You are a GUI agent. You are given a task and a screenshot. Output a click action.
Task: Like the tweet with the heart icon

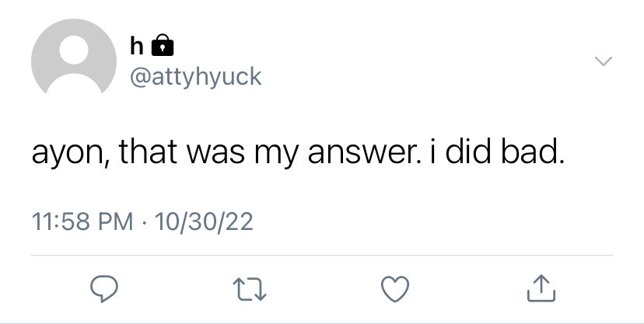pos(395,289)
